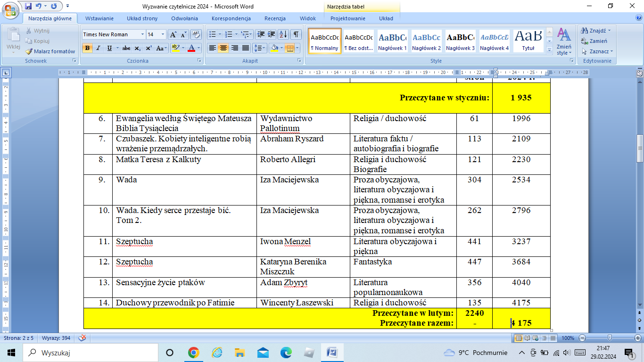Click the spelling check status icon

coord(83,338)
